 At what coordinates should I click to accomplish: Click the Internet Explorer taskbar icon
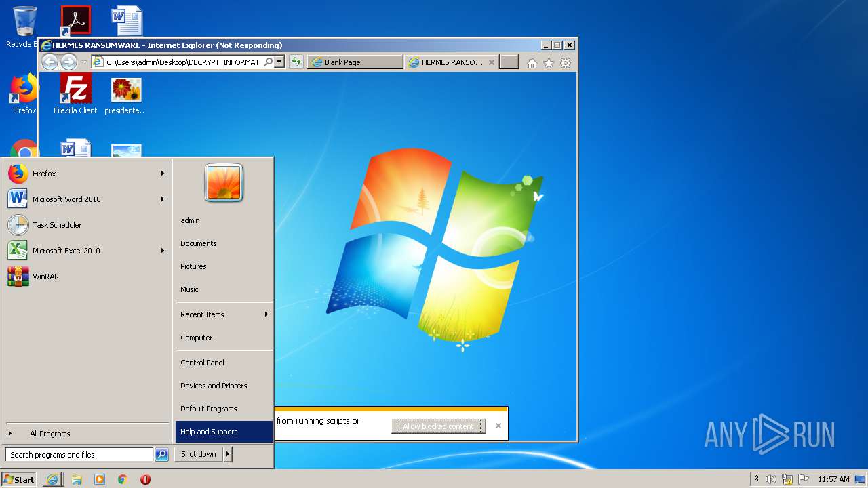click(52, 479)
